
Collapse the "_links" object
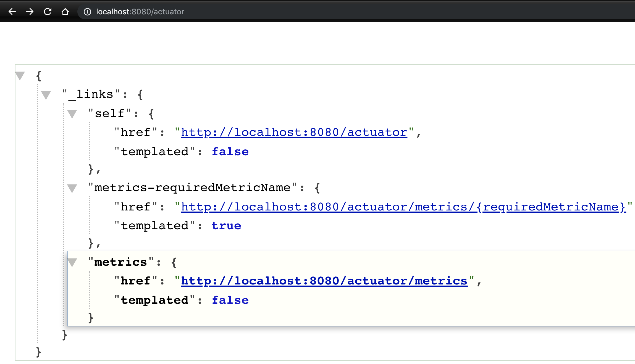tap(46, 95)
